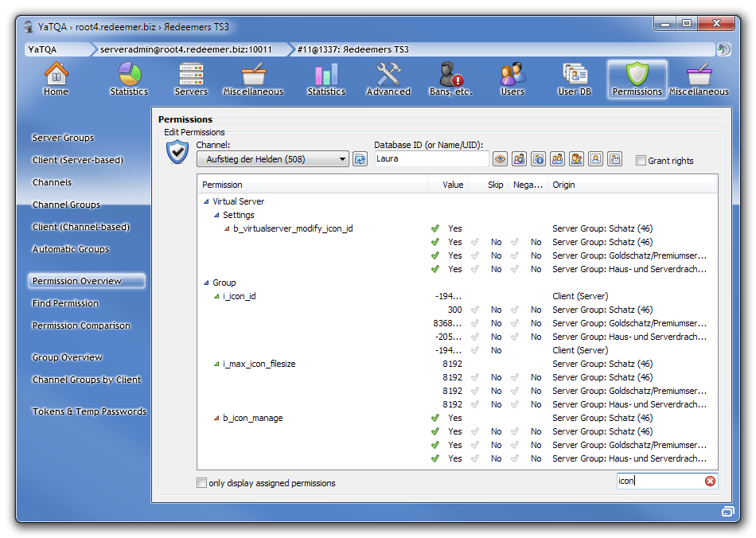Open the Channel dropdown showing Aufstieg der Helden

tap(344, 159)
